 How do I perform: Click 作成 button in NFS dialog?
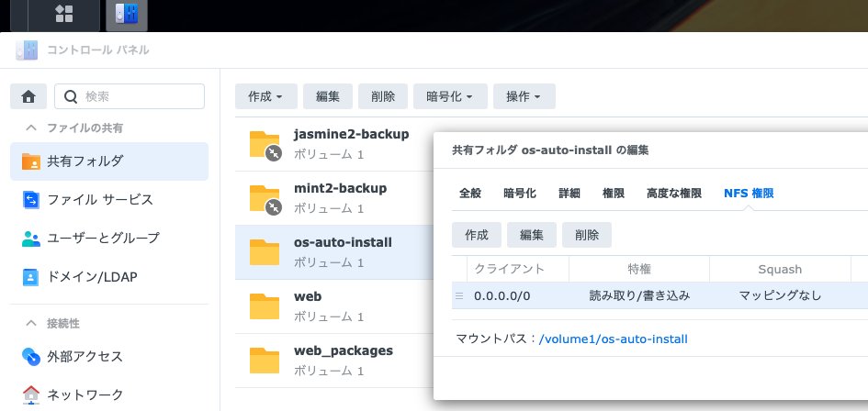click(x=477, y=235)
